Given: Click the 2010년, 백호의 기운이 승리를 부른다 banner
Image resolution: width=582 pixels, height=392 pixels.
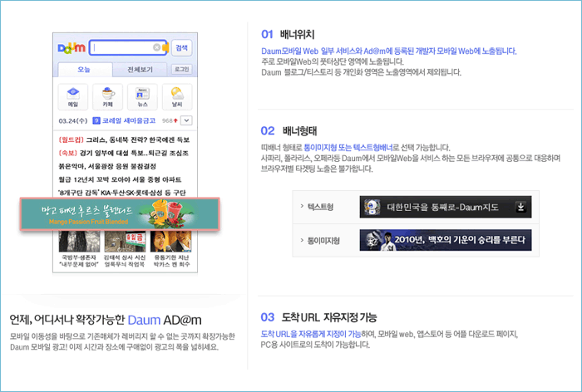Looking at the screenshot, I should [x=446, y=240].
